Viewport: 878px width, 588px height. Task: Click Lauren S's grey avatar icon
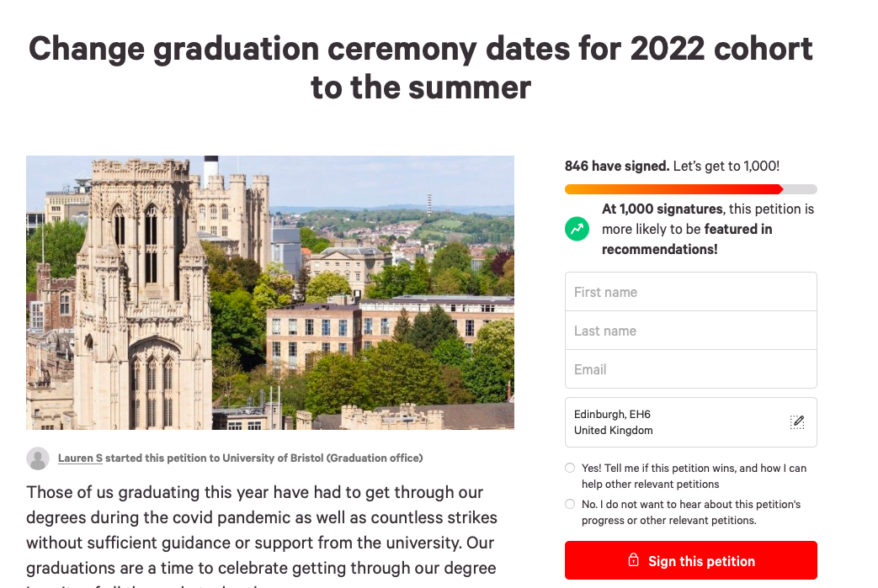click(x=38, y=458)
